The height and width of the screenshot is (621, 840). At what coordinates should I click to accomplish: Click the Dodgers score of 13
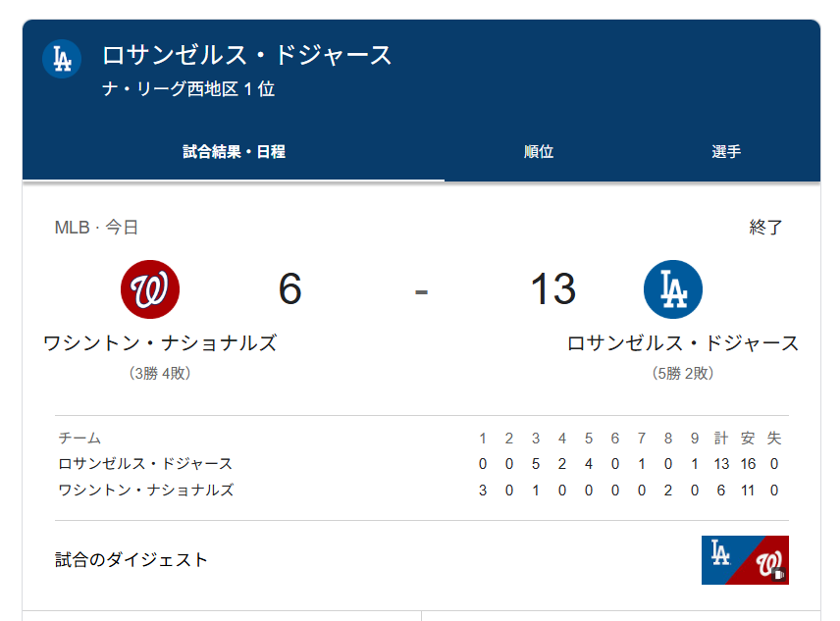click(552, 289)
